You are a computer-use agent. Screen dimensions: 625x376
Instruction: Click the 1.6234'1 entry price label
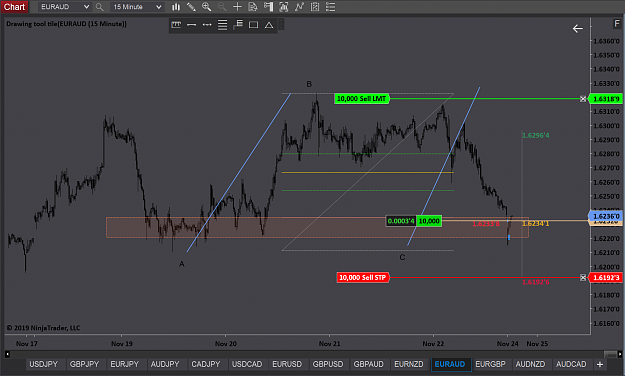(536, 224)
